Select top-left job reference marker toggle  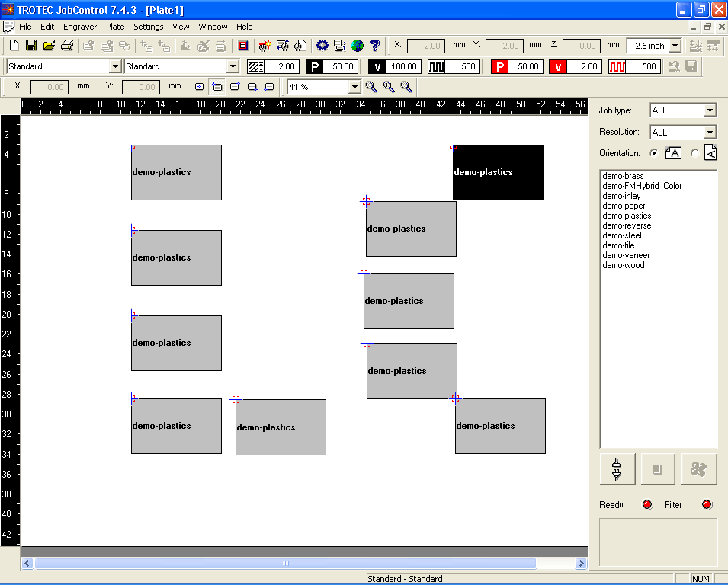coord(216,87)
